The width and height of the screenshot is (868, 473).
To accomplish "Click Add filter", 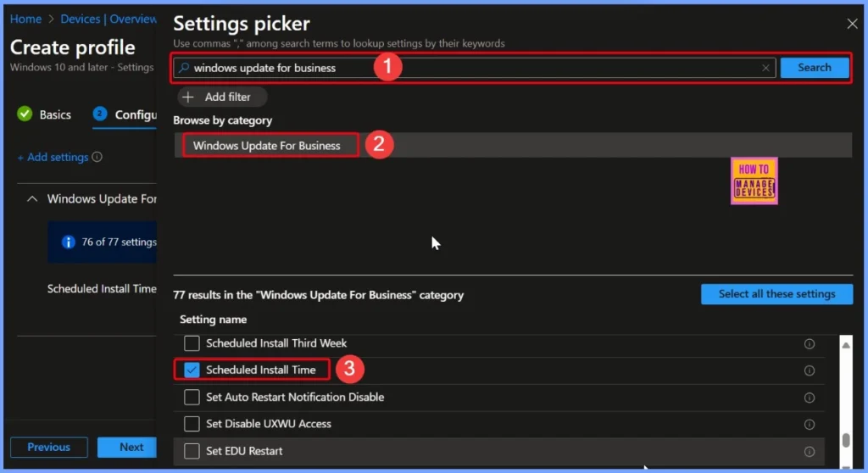I will 222,97.
